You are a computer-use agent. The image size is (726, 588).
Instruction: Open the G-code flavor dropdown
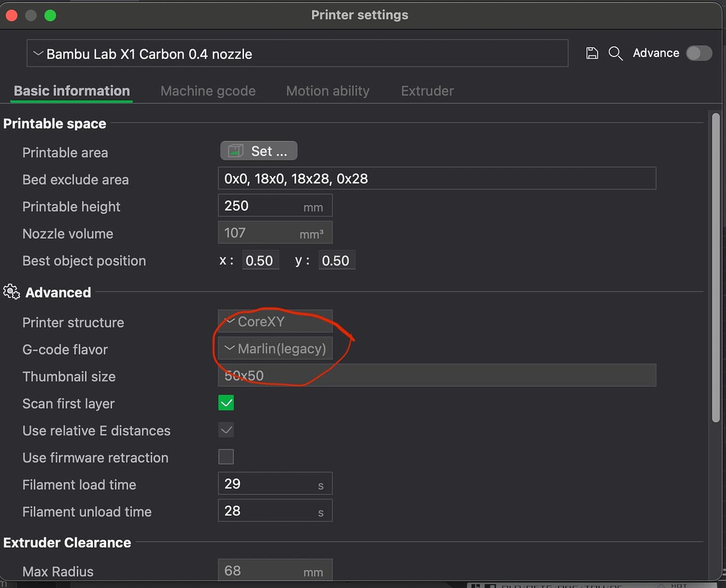[x=275, y=349]
